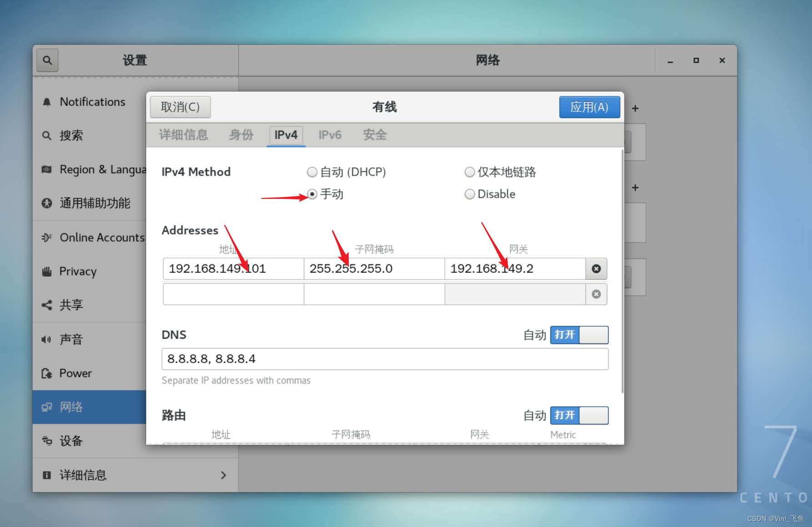Open the 设备 devices section

pyautogui.click(x=72, y=441)
